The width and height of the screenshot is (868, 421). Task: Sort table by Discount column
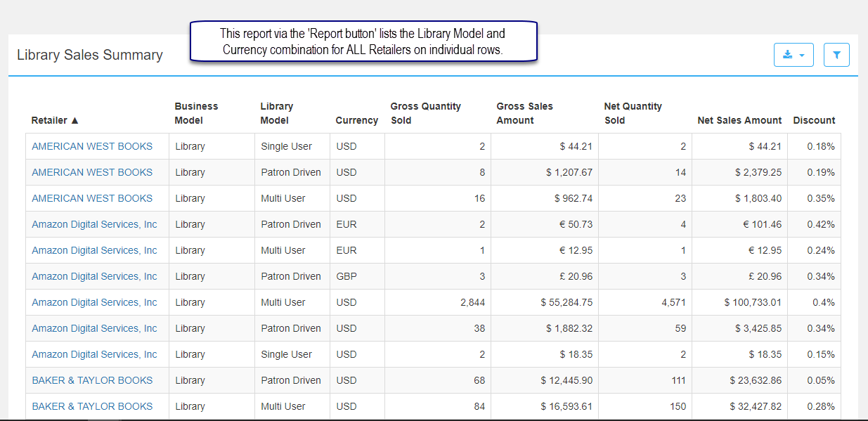814,119
